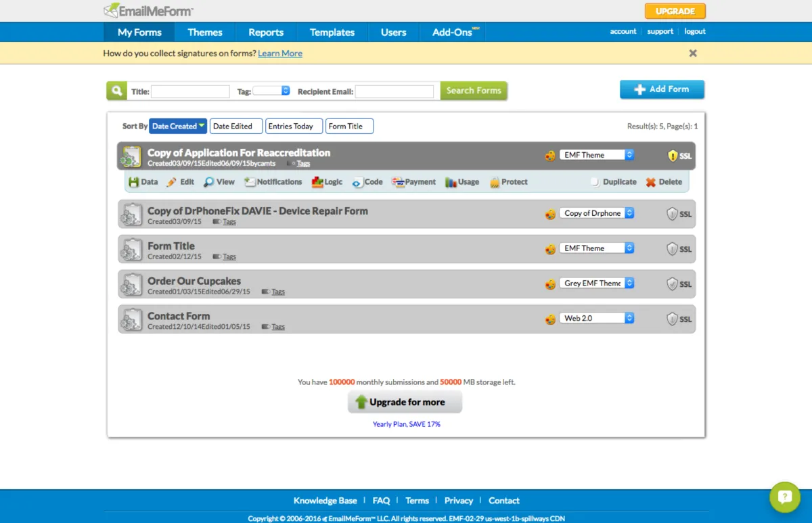
Task: Open theme dropdown for Reaccreditation form
Action: tap(597, 155)
